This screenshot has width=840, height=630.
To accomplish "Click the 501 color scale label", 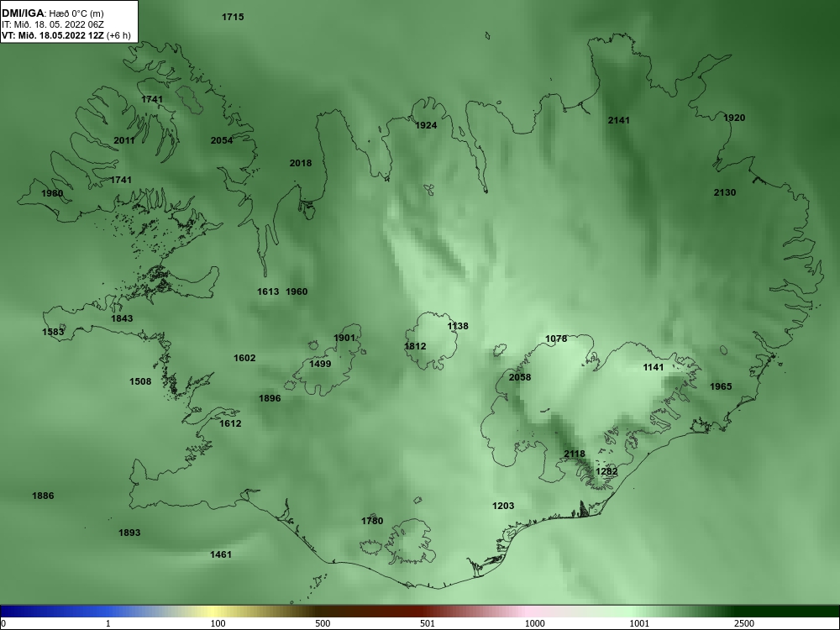I will 428,623.
